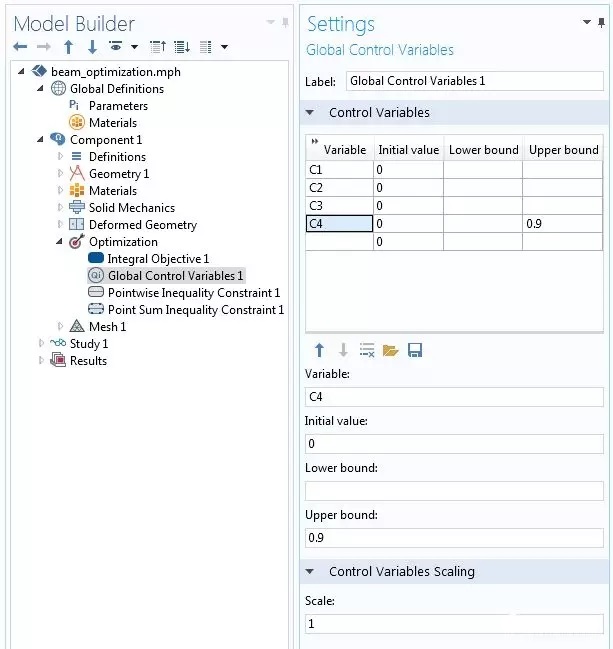Save table to file disk icon
This screenshot has height=649, width=613.
click(x=415, y=350)
